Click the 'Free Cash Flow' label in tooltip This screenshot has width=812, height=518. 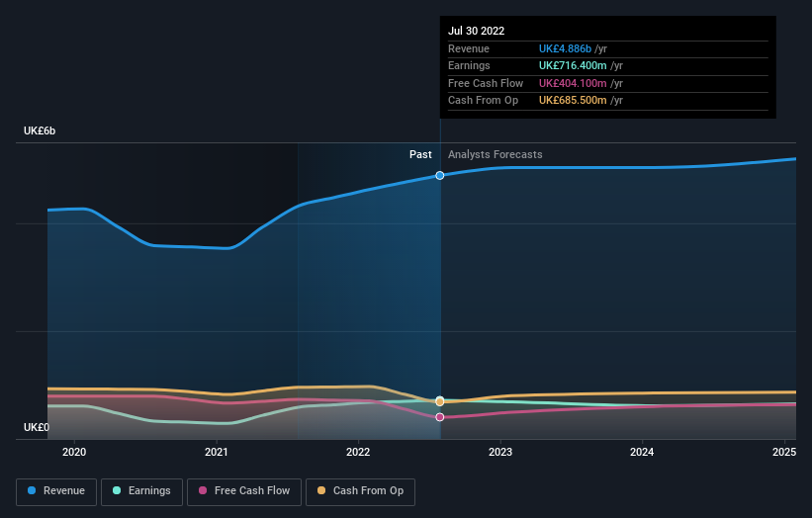tap(486, 83)
